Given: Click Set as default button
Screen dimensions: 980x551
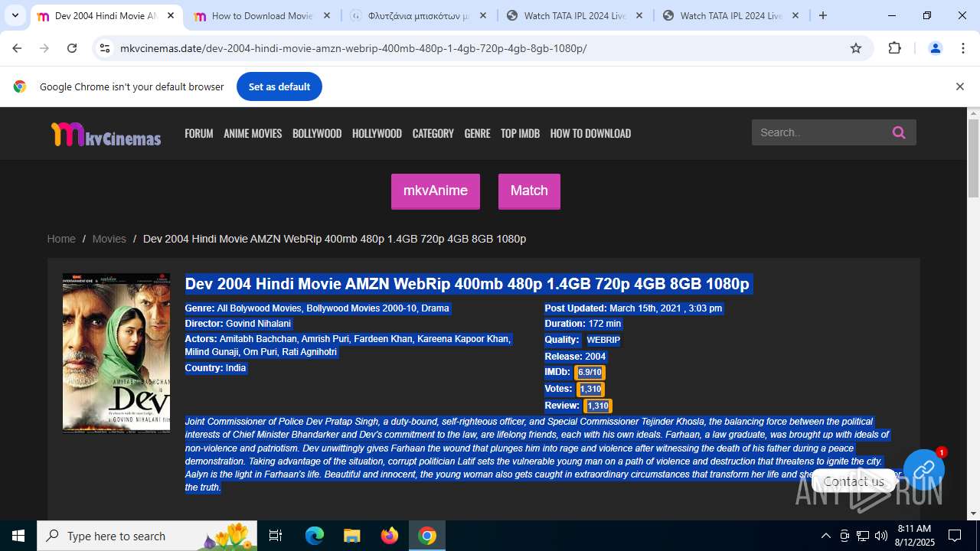Looking at the screenshot, I should coord(279,86).
